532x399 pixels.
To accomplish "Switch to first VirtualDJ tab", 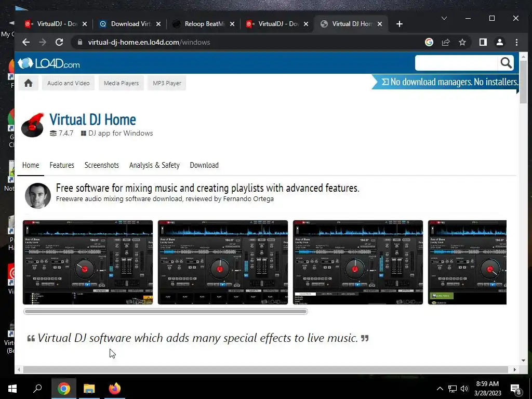I will [51, 24].
